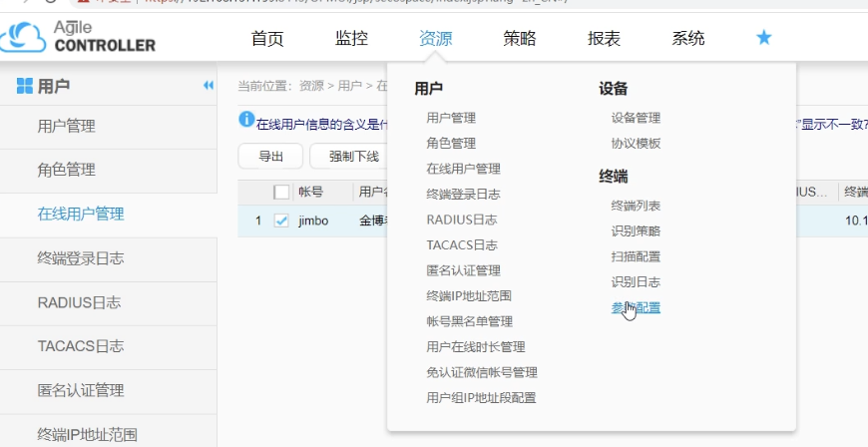Open the 资源 top menu

pyautogui.click(x=436, y=38)
